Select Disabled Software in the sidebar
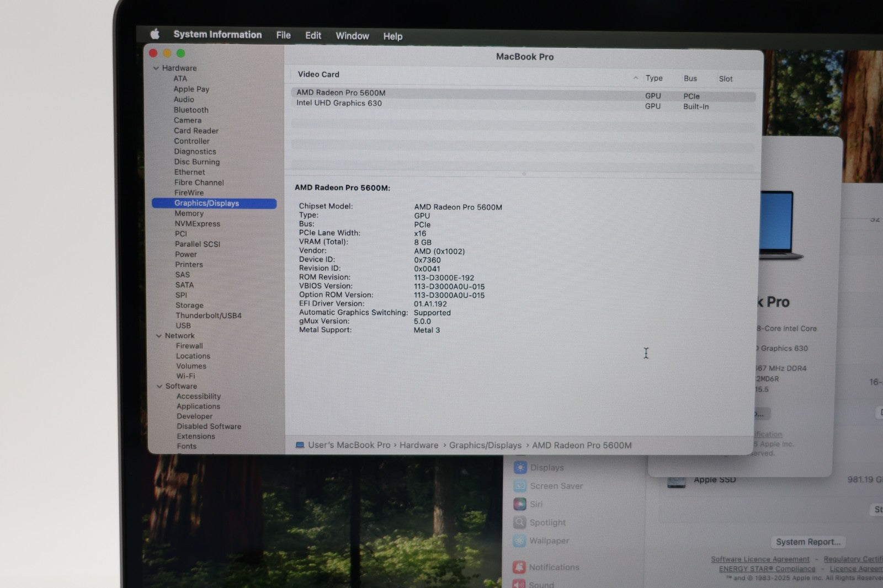The height and width of the screenshot is (588, 883). pyautogui.click(x=209, y=427)
